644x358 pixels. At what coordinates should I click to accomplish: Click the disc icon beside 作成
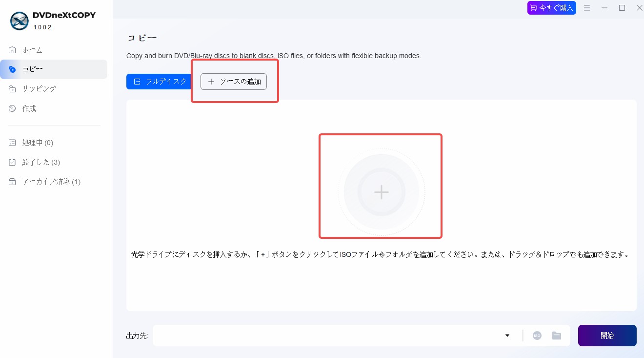(x=12, y=108)
